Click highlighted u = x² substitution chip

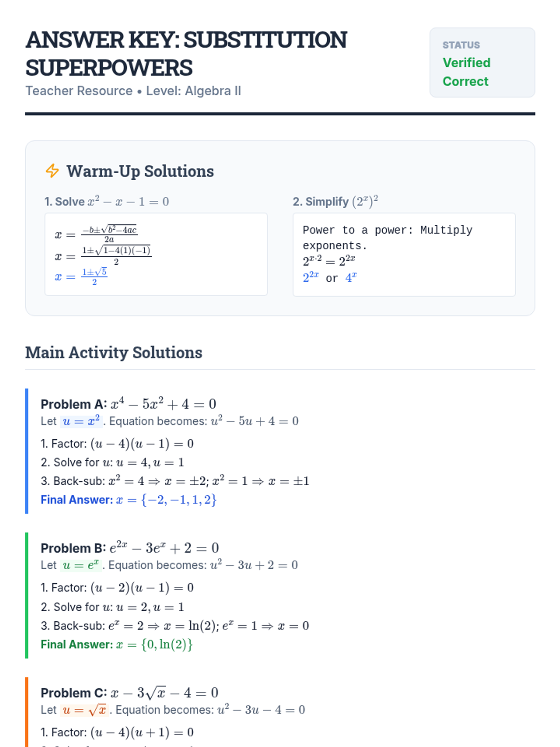(x=81, y=421)
